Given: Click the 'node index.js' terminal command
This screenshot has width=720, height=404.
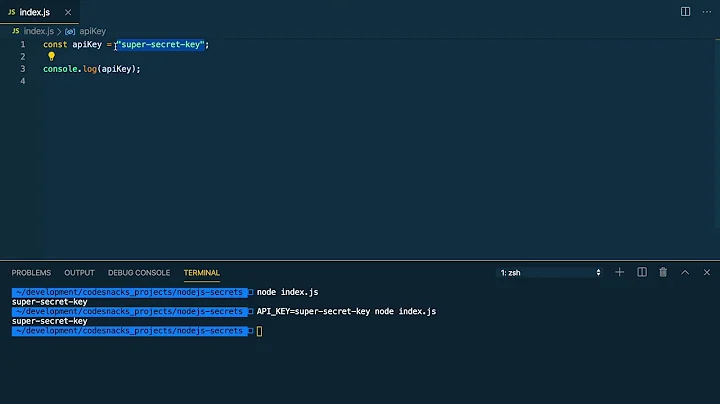Looking at the screenshot, I should click(287, 292).
